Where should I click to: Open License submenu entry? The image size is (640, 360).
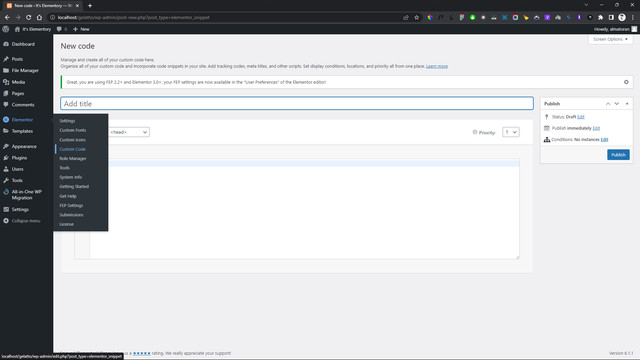tap(67, 224)
